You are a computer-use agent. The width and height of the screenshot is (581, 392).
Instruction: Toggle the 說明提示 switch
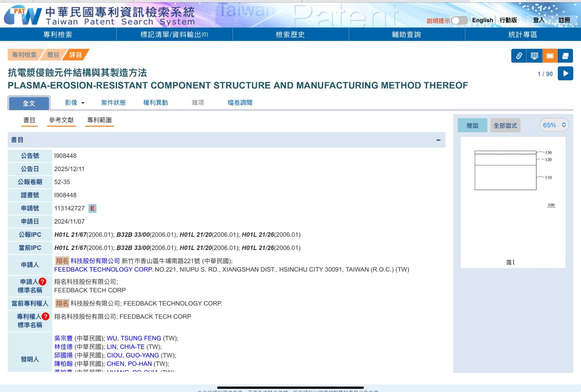pyautogui.click(x=459, y=20)
